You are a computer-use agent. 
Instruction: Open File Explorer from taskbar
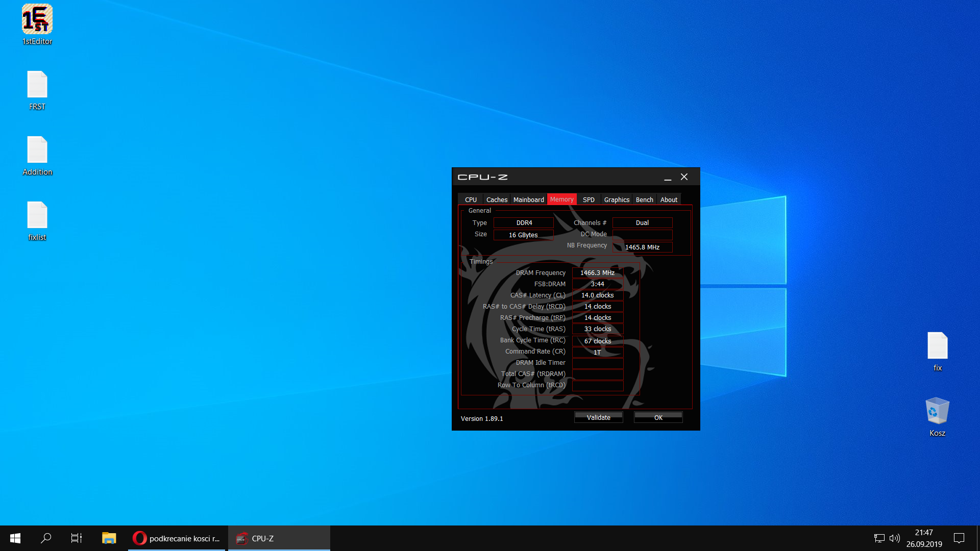[109, 538]
